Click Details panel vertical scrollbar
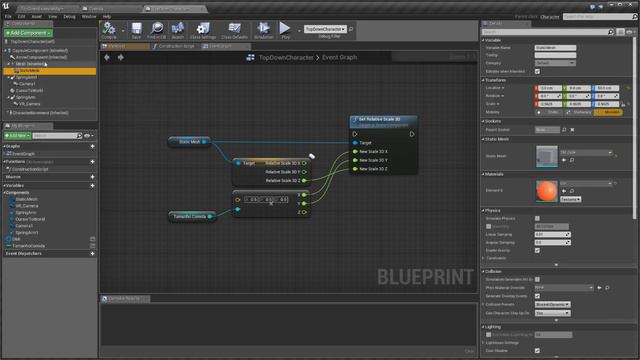 coord(635,129)
